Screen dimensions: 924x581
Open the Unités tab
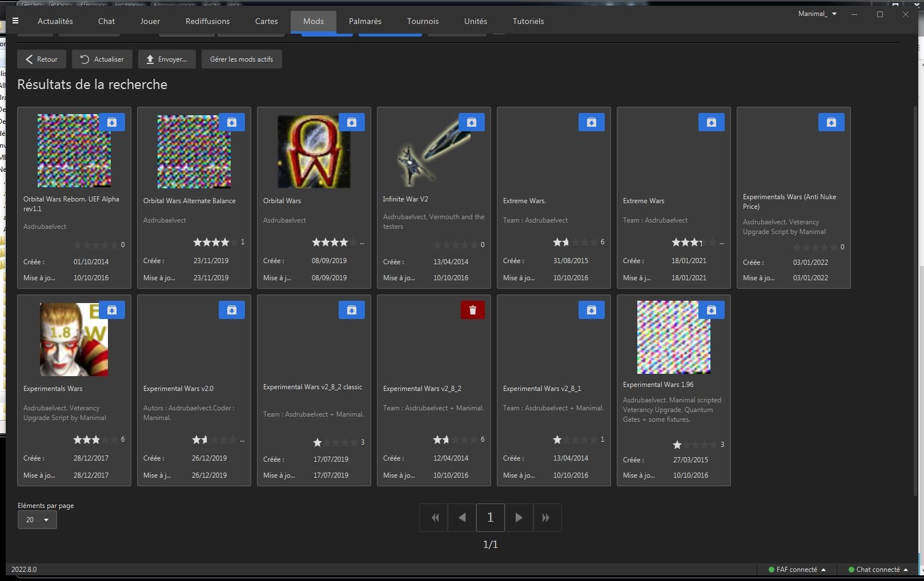[476, 21]
